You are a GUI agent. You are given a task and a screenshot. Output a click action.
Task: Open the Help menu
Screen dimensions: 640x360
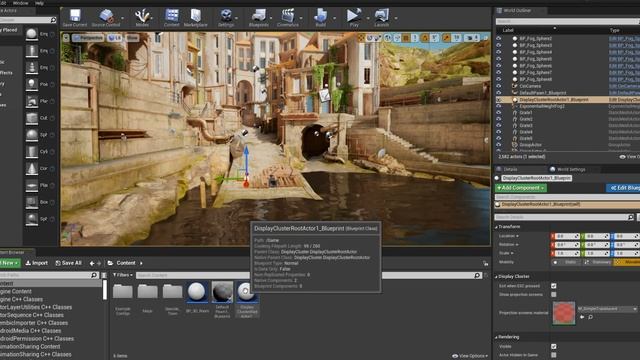(x=39, y=3)
